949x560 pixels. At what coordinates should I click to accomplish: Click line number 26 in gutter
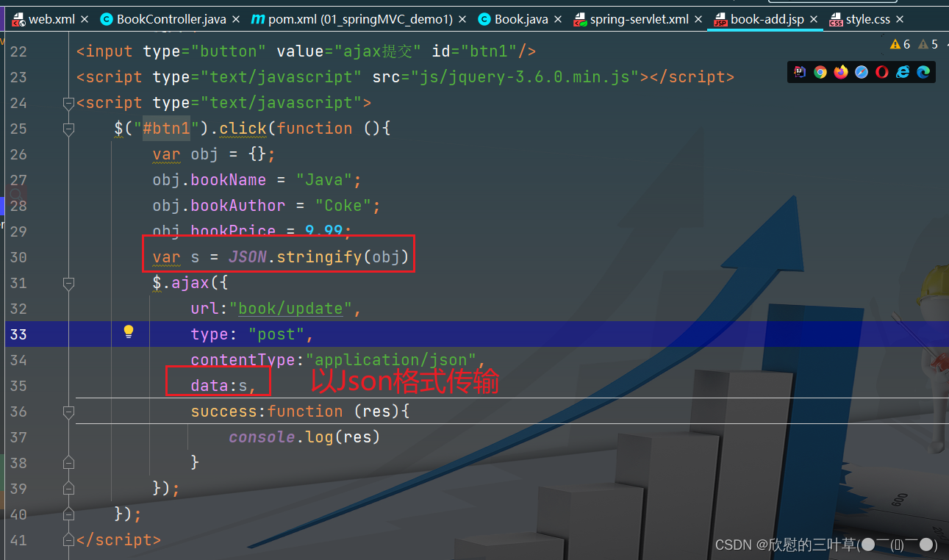click(18, 154)
